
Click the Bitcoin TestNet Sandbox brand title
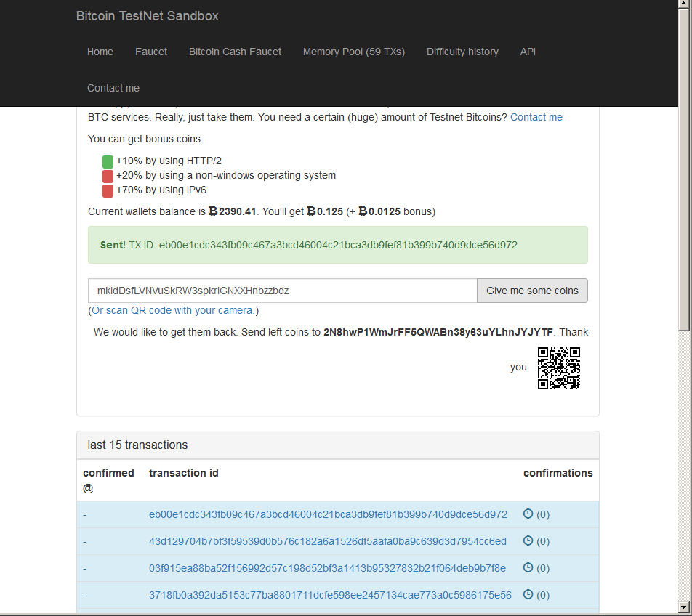[148, 16]
